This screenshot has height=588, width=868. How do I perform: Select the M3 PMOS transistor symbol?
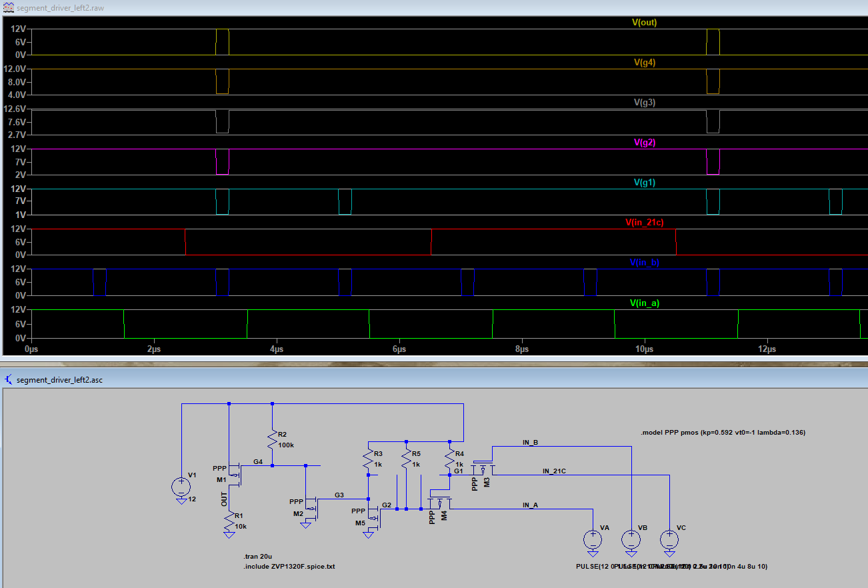(483, 469)
